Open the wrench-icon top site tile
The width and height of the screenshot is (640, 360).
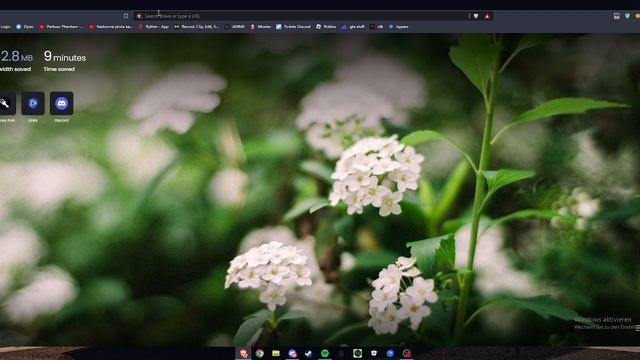pyautogui.click(x=7, y=103)
